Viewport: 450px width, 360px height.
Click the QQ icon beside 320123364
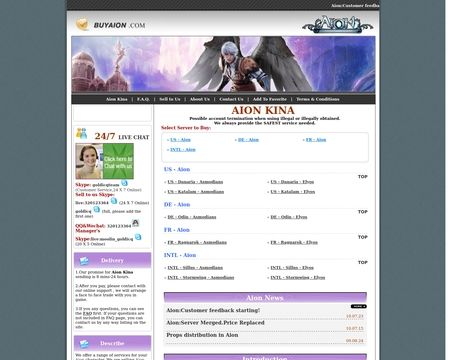(x=135, y=223)
